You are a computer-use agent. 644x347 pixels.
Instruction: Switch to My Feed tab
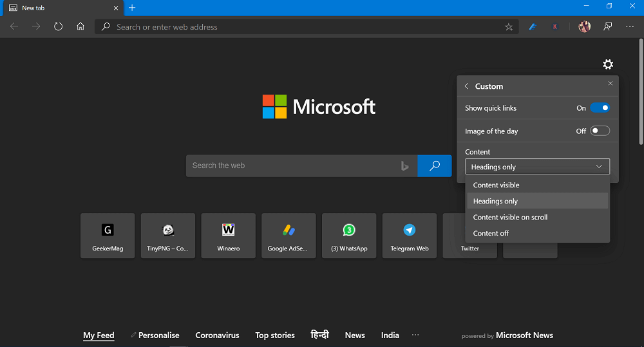pyautogui.click(x=99, y=335)
